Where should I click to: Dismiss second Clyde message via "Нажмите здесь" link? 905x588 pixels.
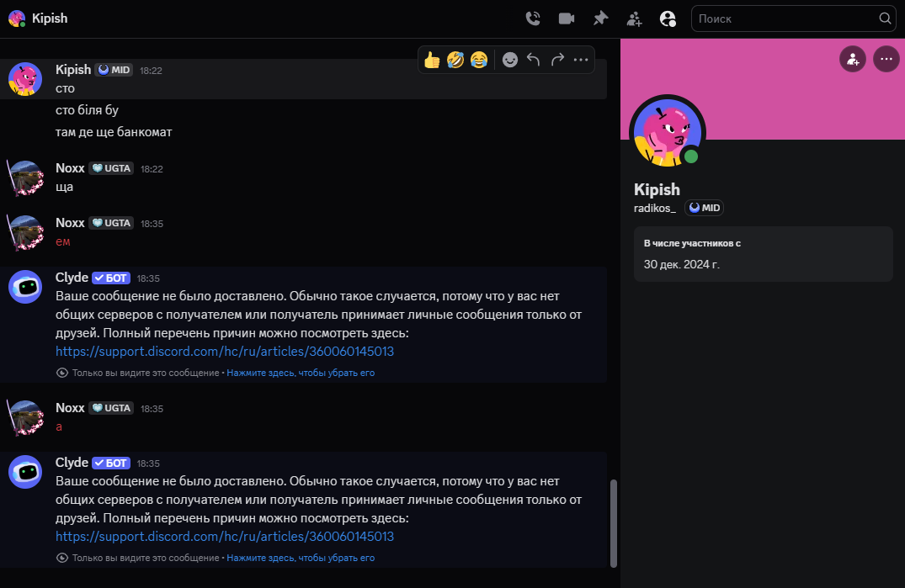point(301,558)
